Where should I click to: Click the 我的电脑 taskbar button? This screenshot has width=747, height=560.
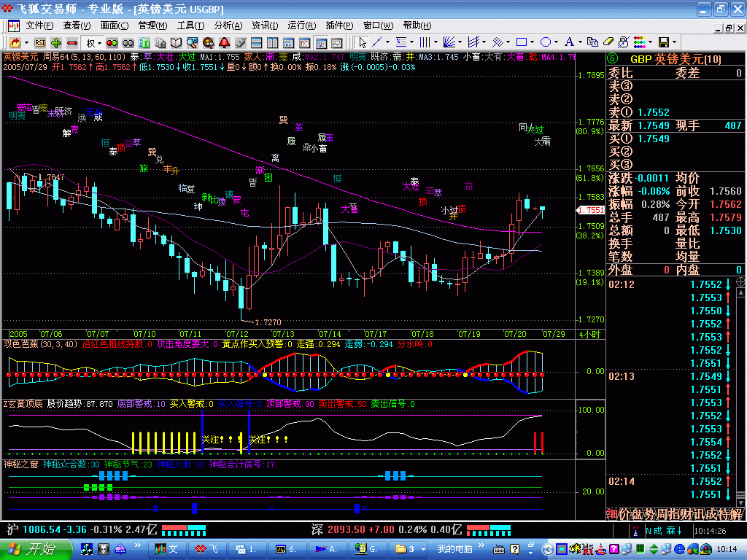point(454,548)
